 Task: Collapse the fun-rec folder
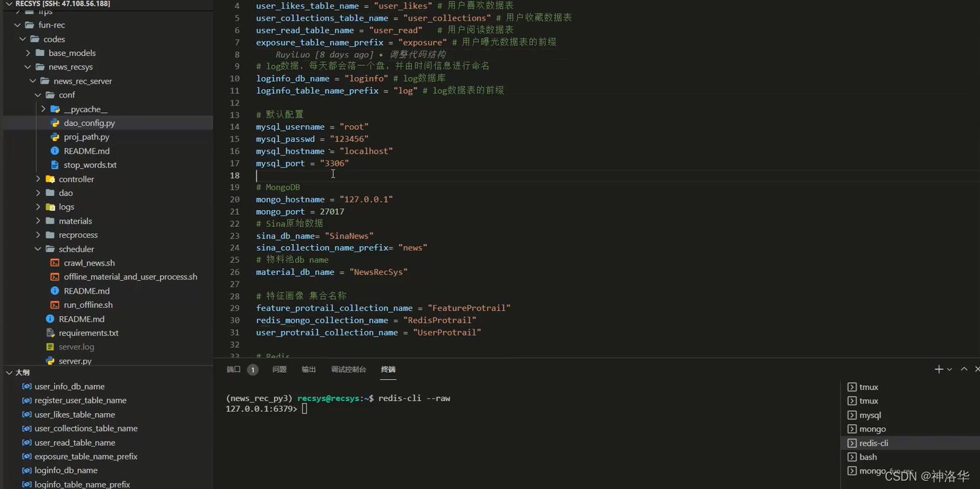point(17,25)
